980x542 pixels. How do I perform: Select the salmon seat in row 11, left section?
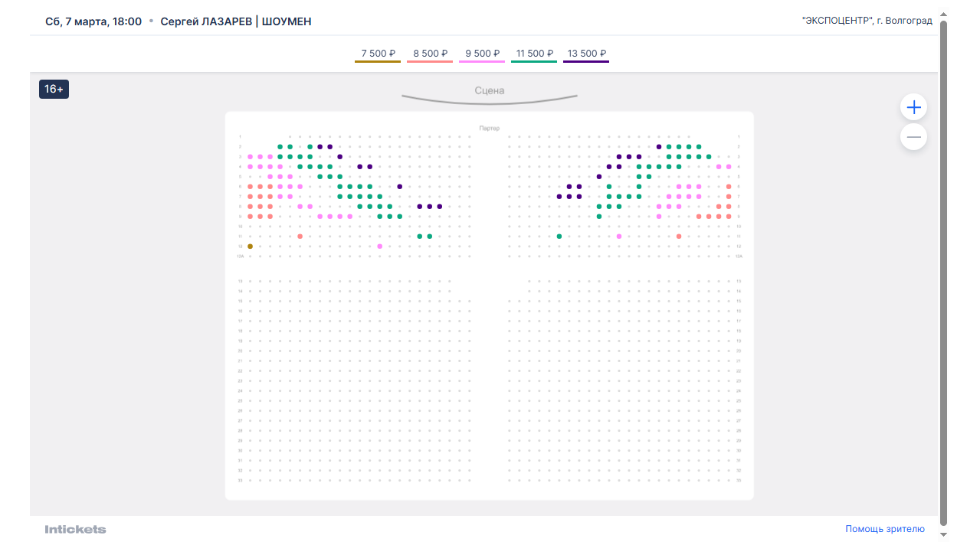300,237
